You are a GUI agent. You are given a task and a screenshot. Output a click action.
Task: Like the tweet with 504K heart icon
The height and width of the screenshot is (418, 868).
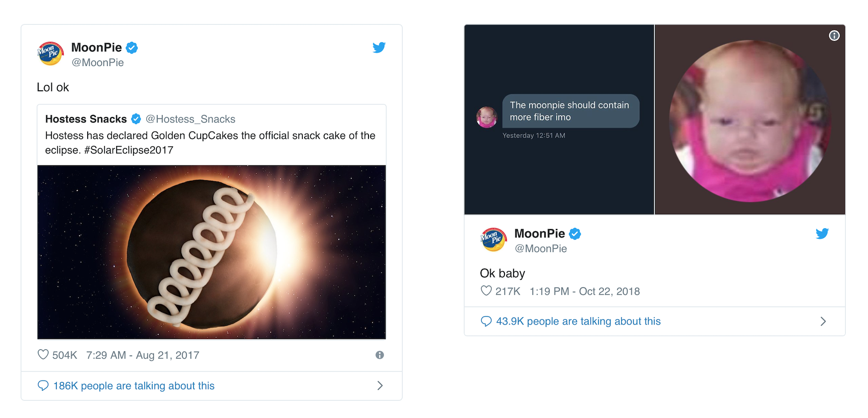click(43, 355)
